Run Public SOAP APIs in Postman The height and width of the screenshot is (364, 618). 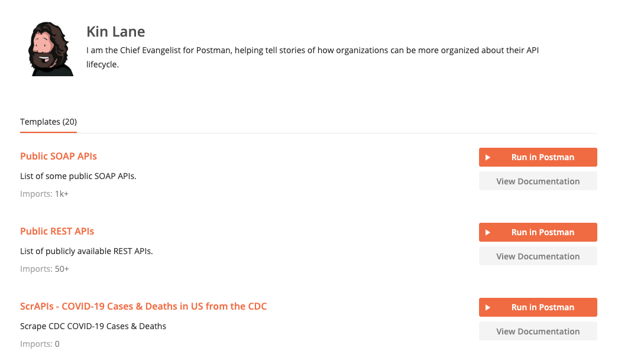coord(538,157)
